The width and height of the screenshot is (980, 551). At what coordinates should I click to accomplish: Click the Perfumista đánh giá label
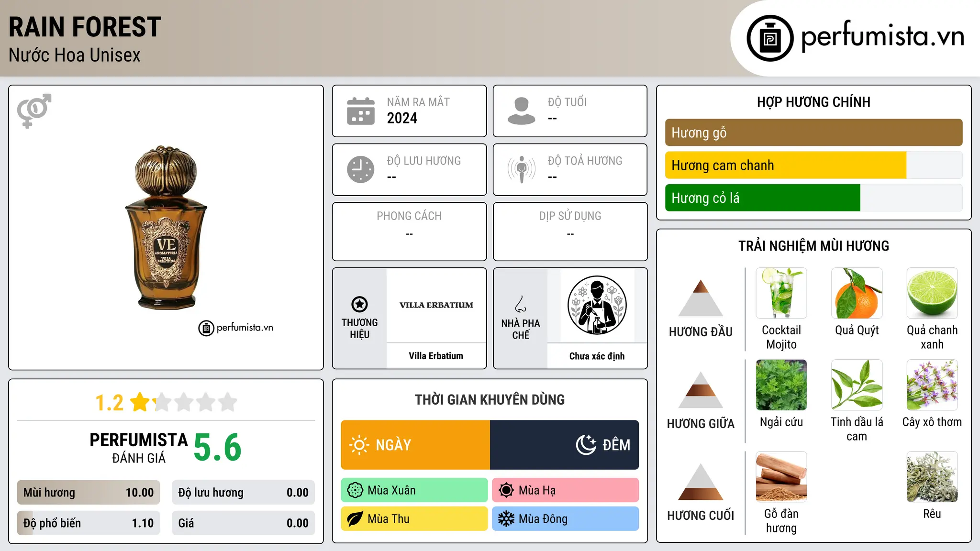coord(139,448)
